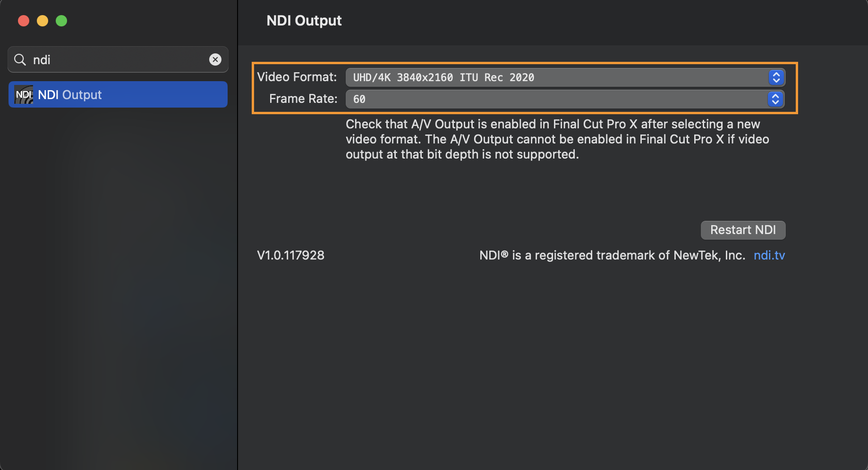This screenshot has width=868, height=470.
Task: Open the Video Format dropdown showing UHD/4K
Action: [x=557, y=77]
